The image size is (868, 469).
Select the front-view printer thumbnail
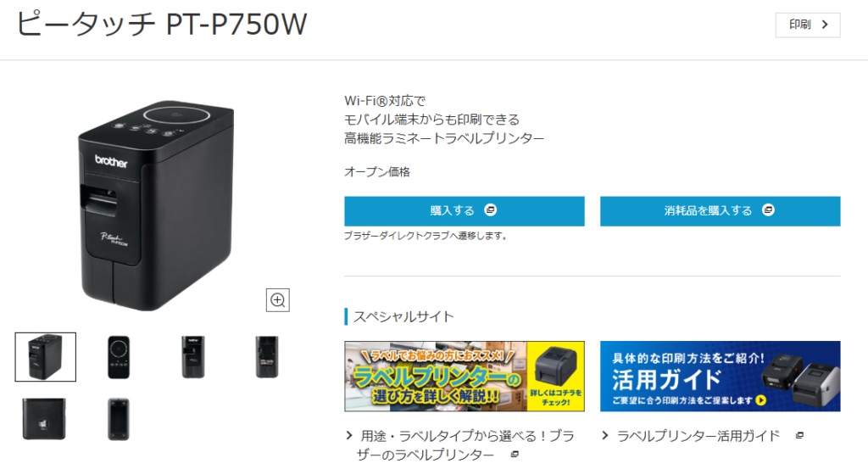click(193, 357)
